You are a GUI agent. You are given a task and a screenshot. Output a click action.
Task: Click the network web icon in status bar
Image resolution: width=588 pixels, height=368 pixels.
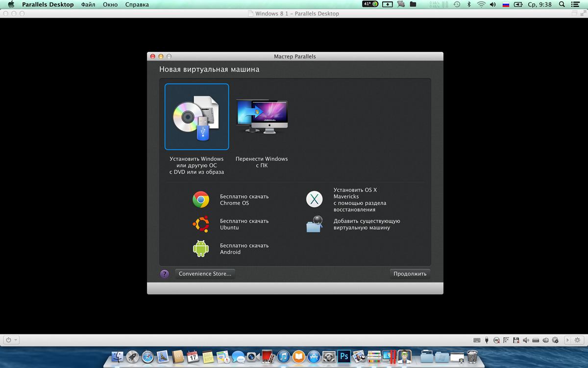point(506,340)
